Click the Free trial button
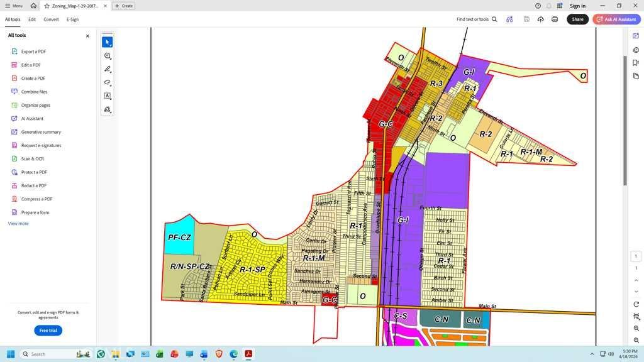Viewport: 644px width, 362px height. tap(48, 331)
